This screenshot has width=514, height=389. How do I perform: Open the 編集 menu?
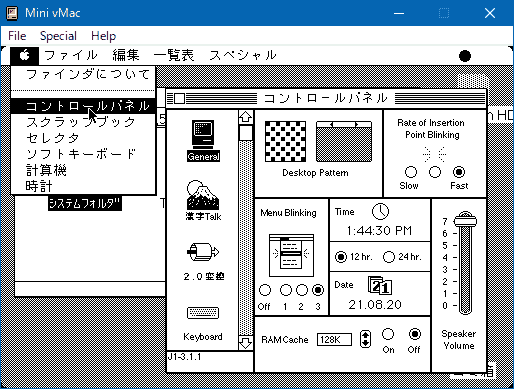126,55
